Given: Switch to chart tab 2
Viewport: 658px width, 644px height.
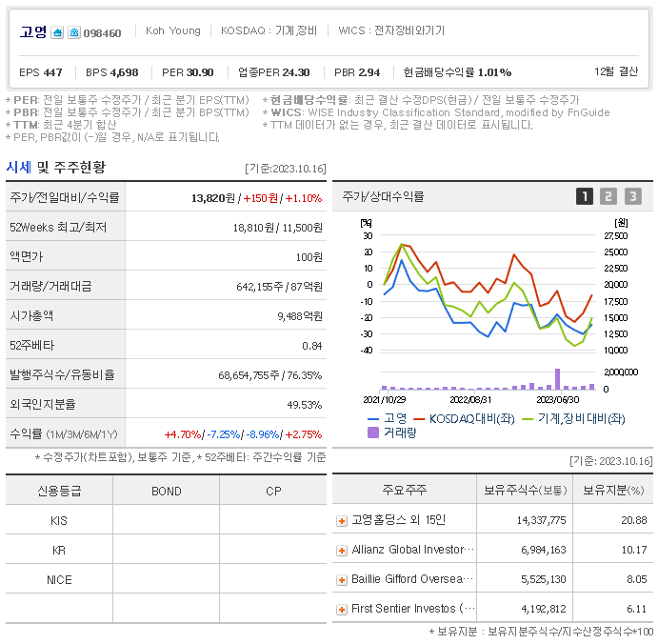Looking at the screenshot, I should (x=608, y=196).
